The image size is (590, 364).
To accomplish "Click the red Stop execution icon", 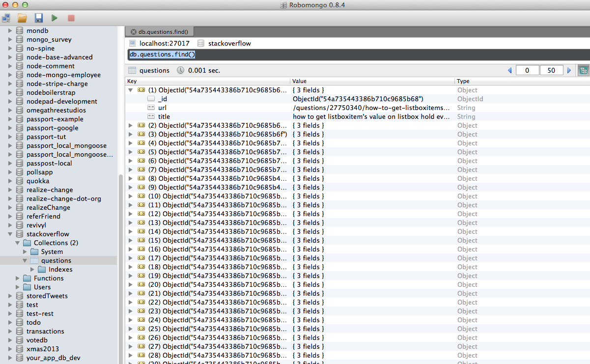I will coord(71,18).
